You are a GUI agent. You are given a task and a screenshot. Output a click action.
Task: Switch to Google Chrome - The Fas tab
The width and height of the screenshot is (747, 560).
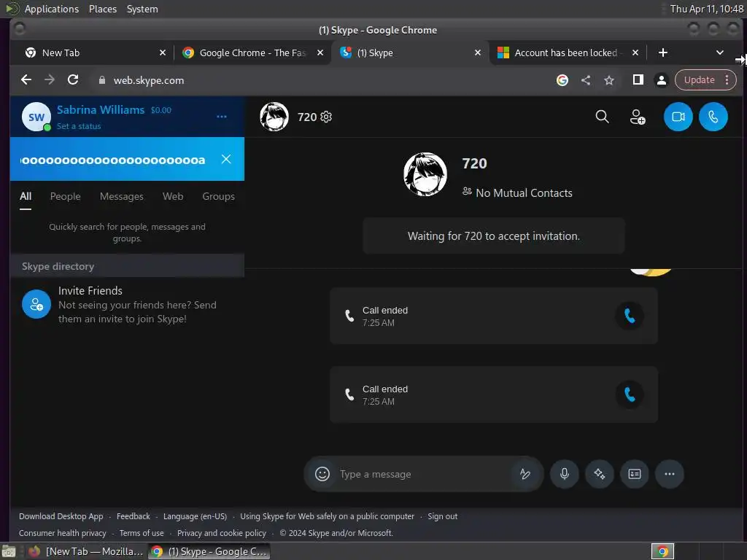[252, 52]
